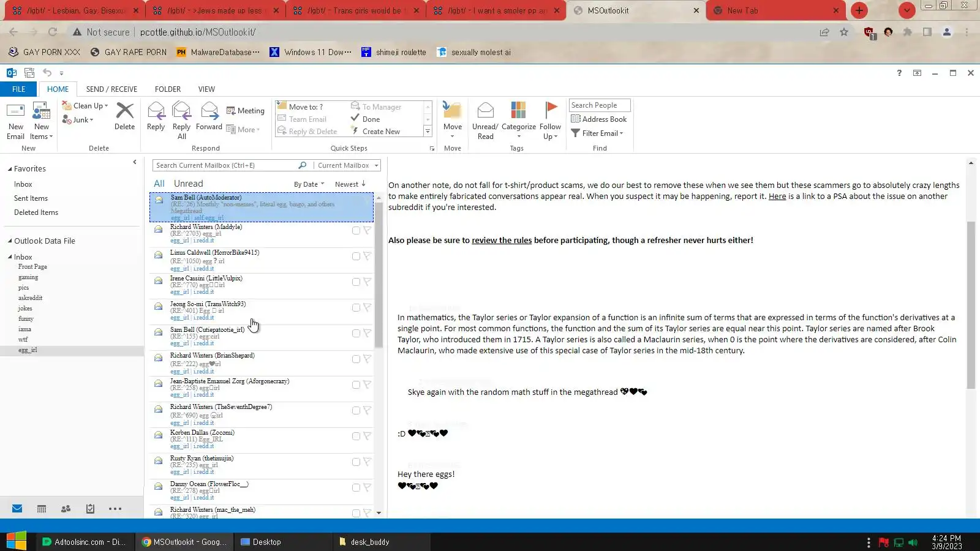Tick the checkbox on Sam Bell (Cutiepatootie_irl) email

click(x=356, y=334)
